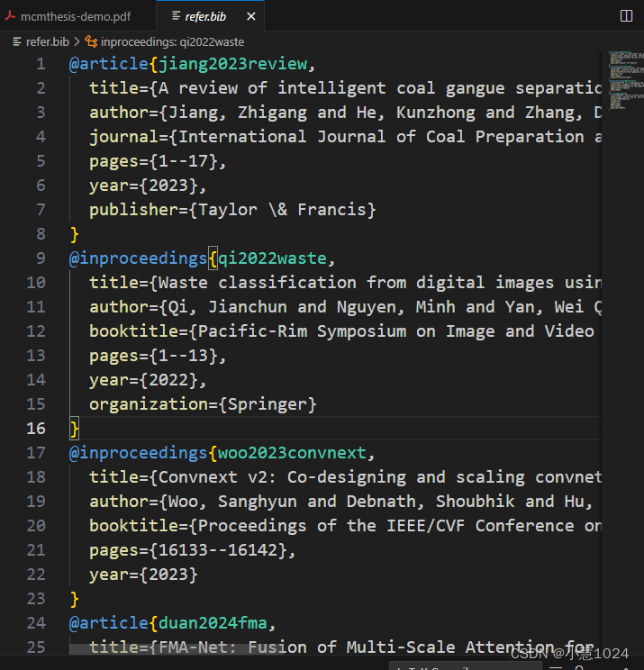Click the breadcrumb chevron after refer.bib

77,41
